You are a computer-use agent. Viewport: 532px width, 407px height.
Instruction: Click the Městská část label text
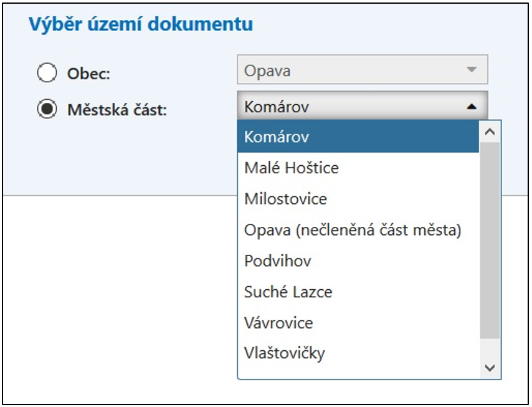coord(117,110)
